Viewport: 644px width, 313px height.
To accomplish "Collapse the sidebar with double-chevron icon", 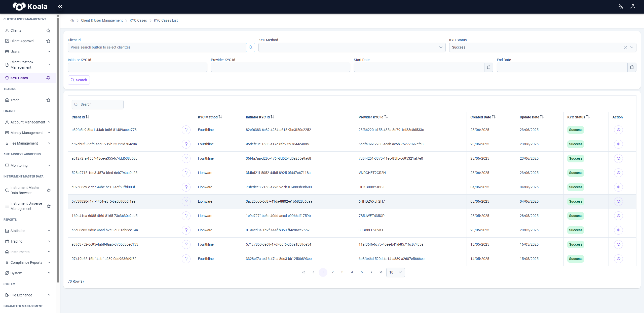I will pyautogui.click(x=60, y=7).
